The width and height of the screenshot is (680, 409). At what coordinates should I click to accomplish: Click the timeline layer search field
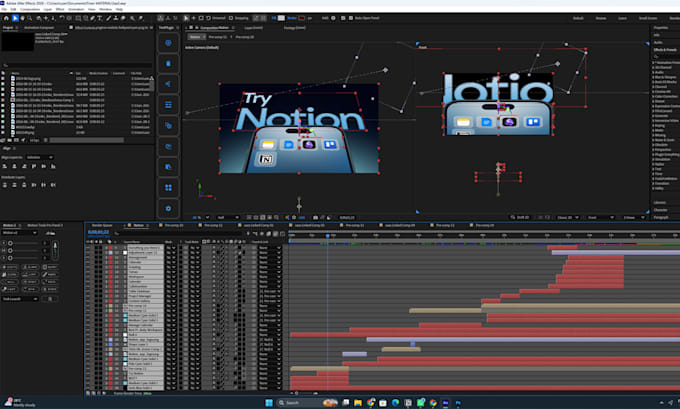pos(178,234)
